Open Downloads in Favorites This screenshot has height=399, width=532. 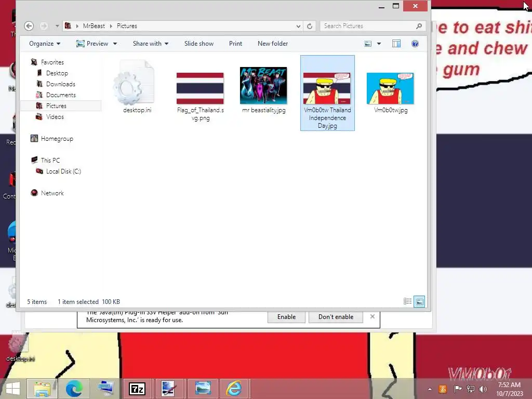pyautogui.click(x=61, y=84)
